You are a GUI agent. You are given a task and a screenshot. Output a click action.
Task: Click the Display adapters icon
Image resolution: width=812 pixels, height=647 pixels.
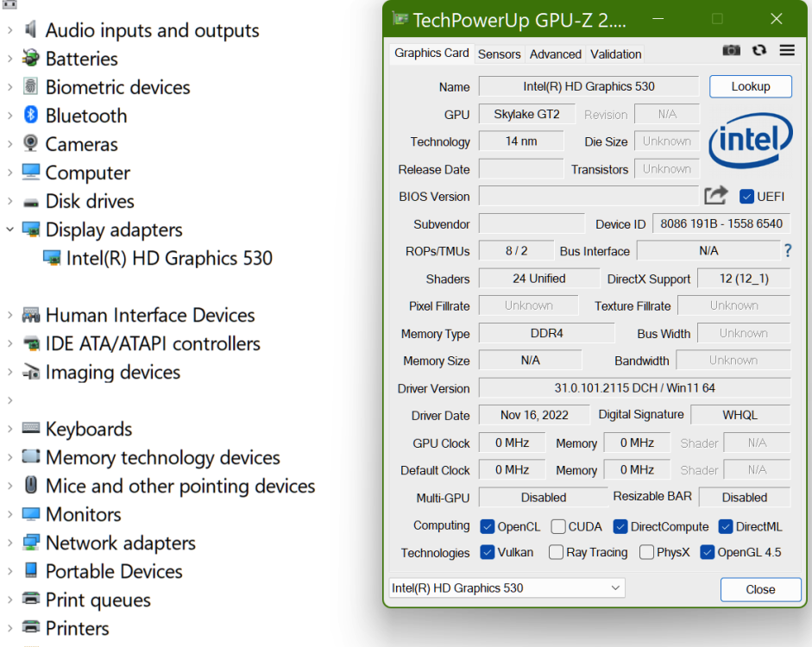31,229
